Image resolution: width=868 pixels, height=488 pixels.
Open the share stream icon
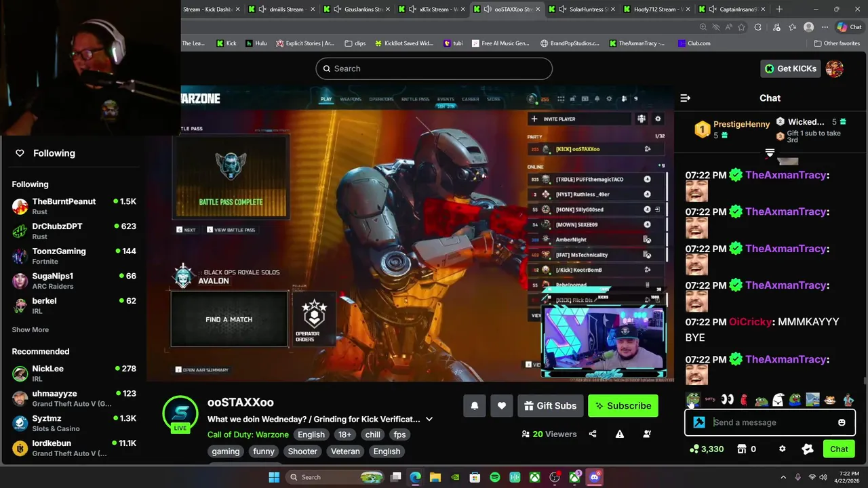point(593,434)
